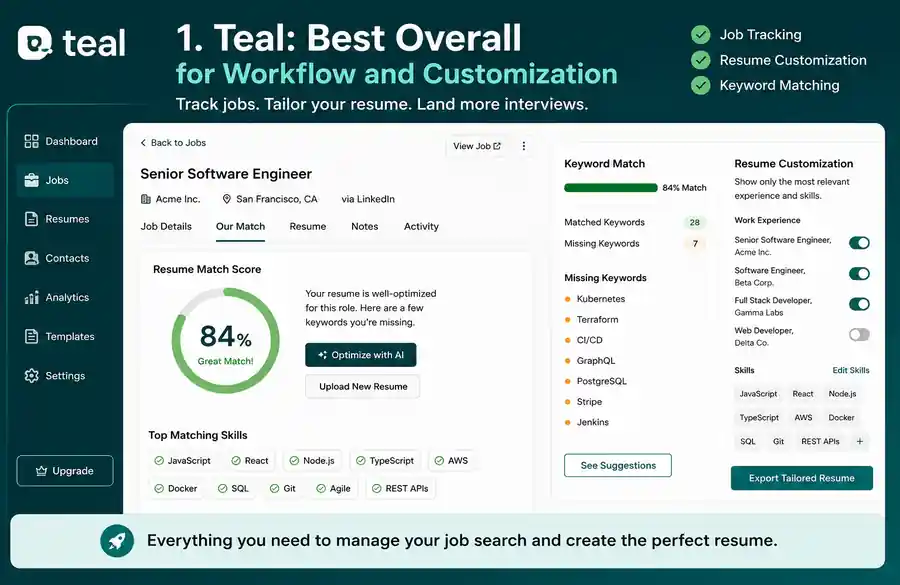Click the Acme Inc. building icon
The width and height of the screenshot is (900, 585).
[x=146, y=199]
